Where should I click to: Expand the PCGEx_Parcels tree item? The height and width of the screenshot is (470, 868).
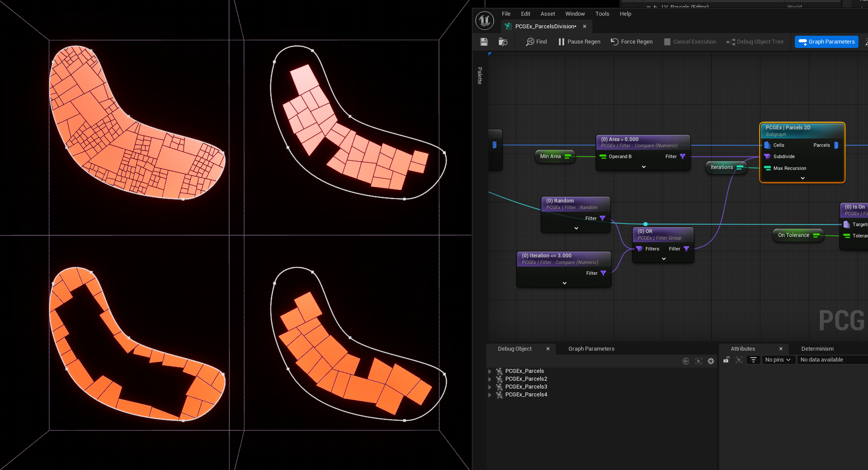point(490,372)
